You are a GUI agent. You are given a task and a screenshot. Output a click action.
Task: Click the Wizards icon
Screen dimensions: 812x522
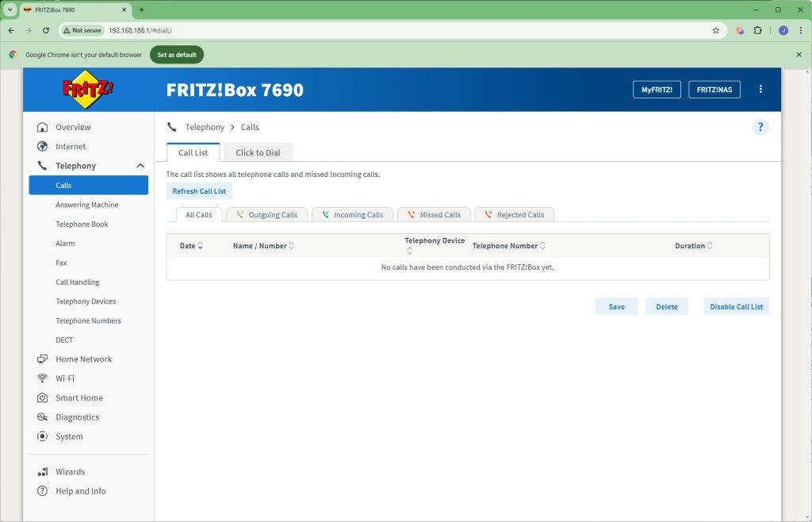pyautogui.click(x=43, y=472)
